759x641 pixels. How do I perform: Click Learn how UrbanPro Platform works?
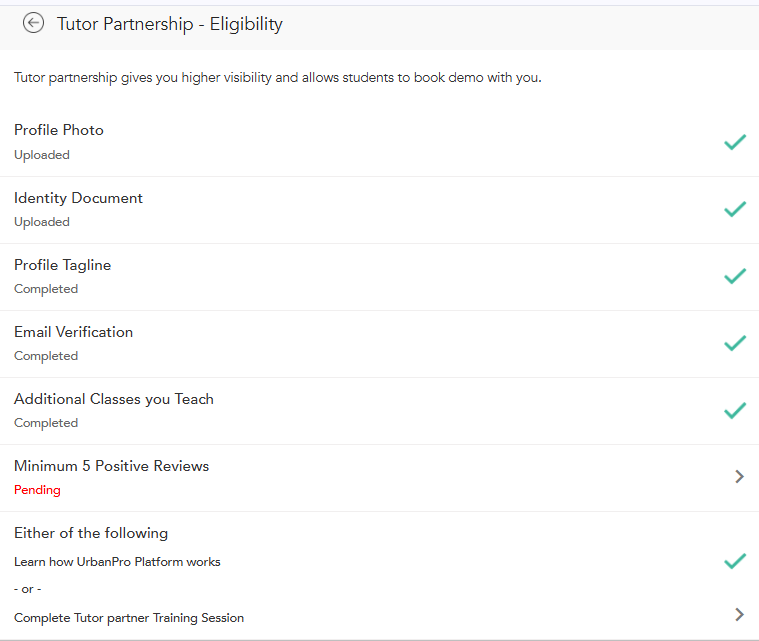tap(117, 562)
